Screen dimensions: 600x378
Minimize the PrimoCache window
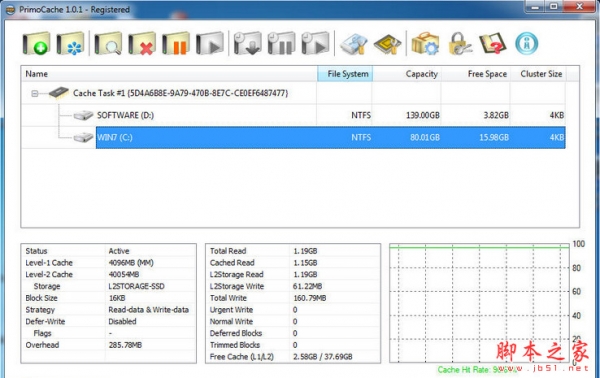pos(535,7)
